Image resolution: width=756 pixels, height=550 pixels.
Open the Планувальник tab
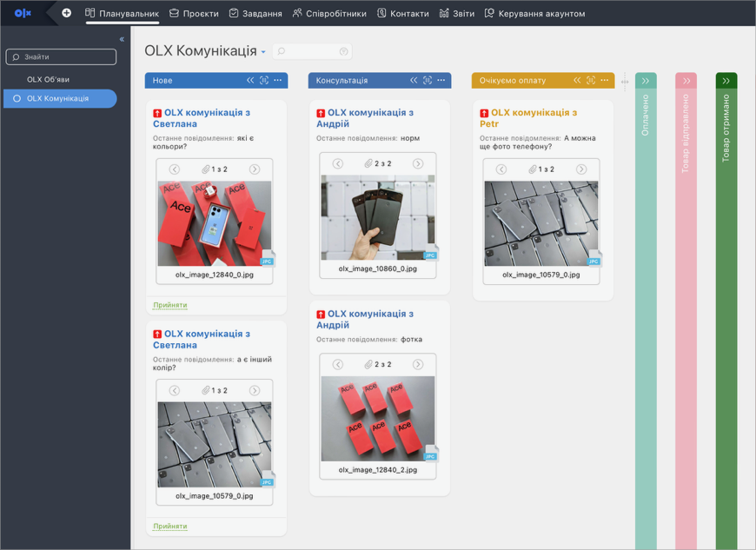(122, 14)
